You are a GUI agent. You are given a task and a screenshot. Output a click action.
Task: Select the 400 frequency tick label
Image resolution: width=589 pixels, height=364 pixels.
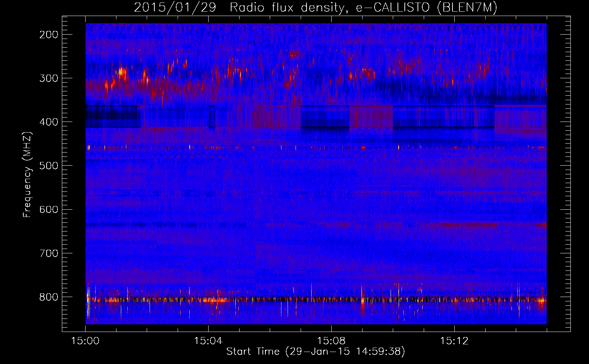(x=49, y=122)
